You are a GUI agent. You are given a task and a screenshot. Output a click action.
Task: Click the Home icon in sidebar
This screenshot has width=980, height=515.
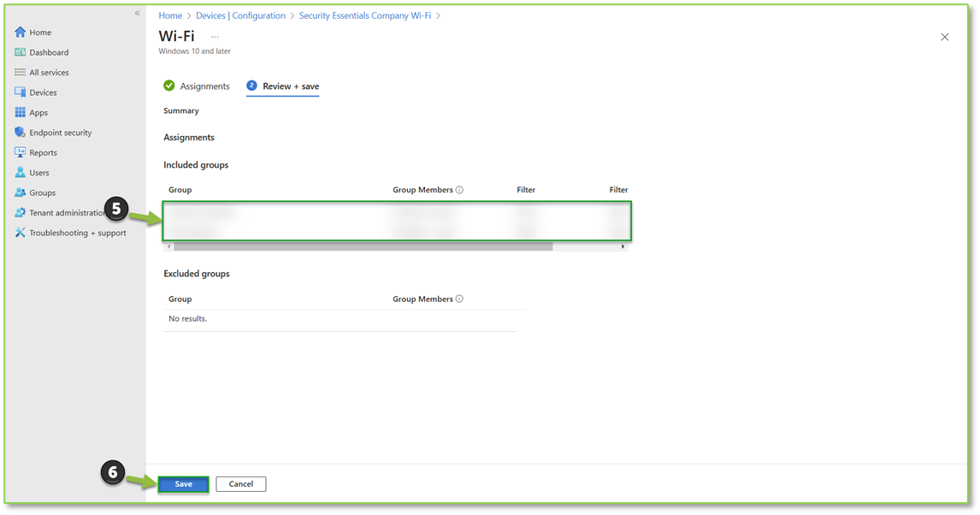pyautogui.click(x=21, y=33)
